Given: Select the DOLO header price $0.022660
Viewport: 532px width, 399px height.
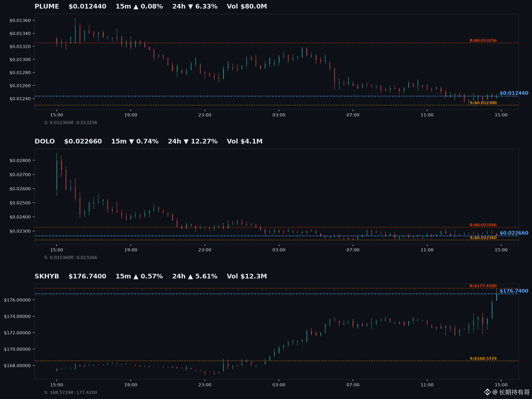Looking at the screenshot, I should [x=83, y=141].
